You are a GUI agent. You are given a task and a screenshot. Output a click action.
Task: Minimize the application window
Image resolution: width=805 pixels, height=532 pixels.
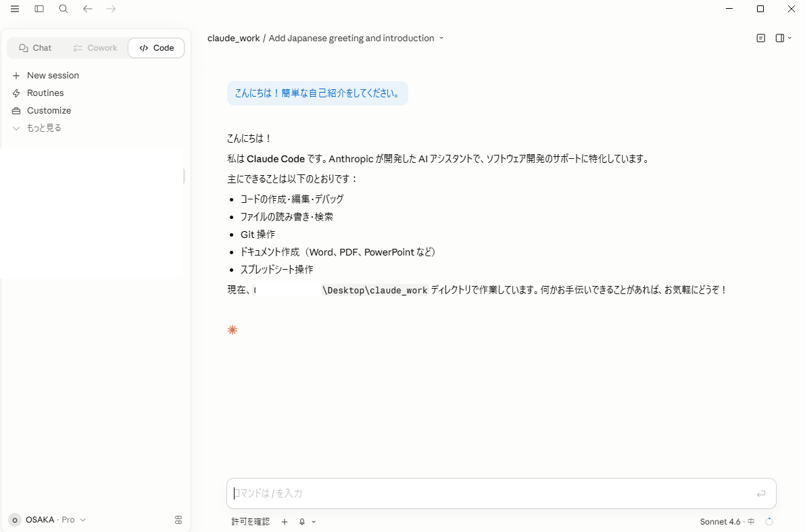coord(729,9)
